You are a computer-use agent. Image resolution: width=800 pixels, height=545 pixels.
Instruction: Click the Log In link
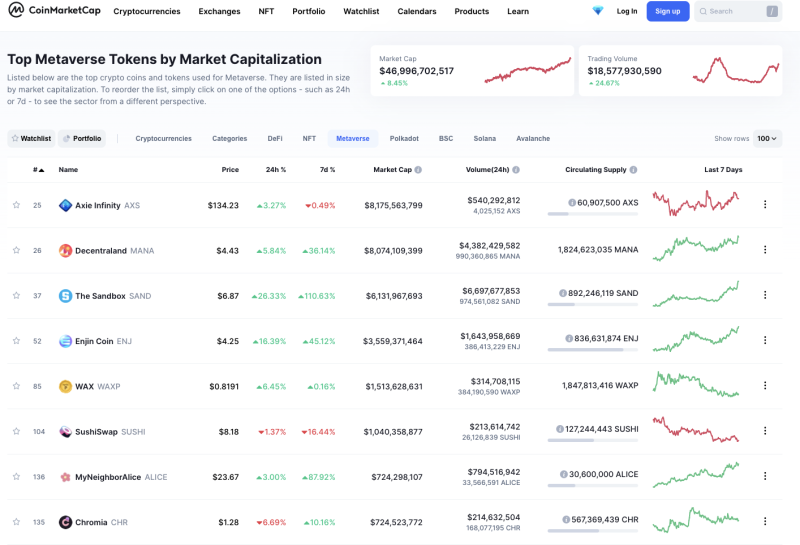tap(627, 11)
